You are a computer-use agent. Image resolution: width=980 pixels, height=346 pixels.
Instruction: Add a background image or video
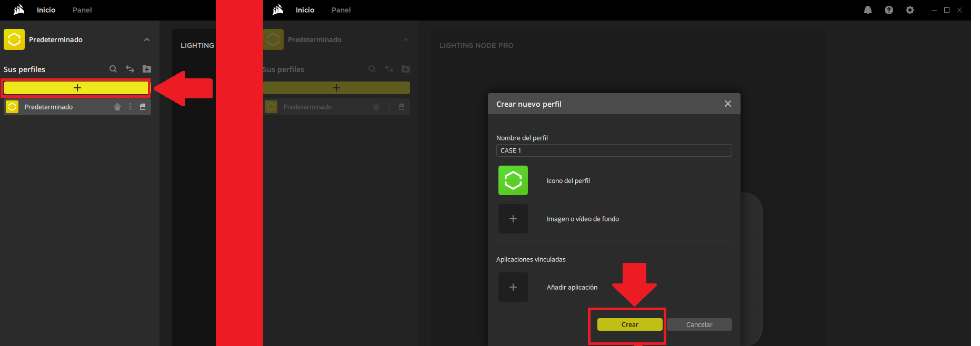coord(513,219)
